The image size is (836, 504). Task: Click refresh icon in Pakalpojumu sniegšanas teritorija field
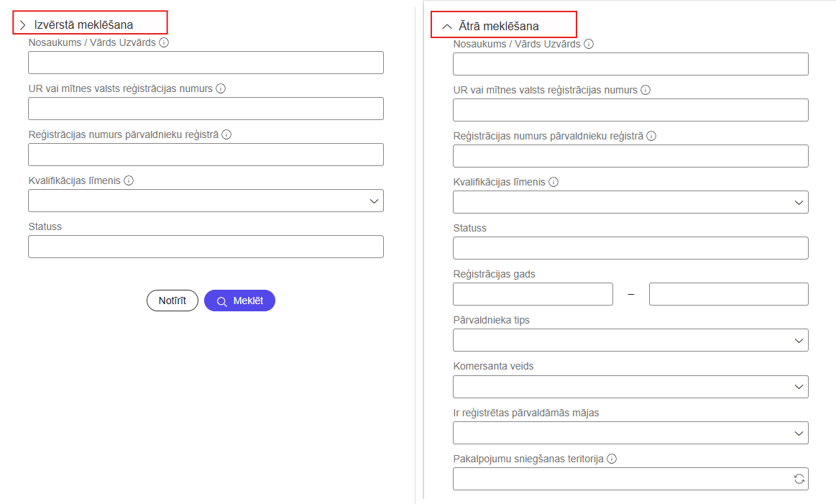pyautogui.click(x=798, y=479)
